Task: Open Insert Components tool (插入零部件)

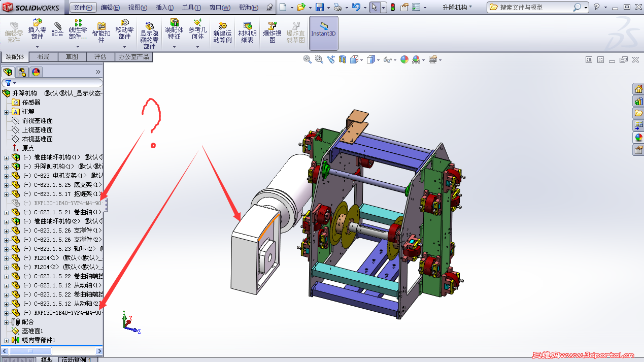Action: point(37,29)
